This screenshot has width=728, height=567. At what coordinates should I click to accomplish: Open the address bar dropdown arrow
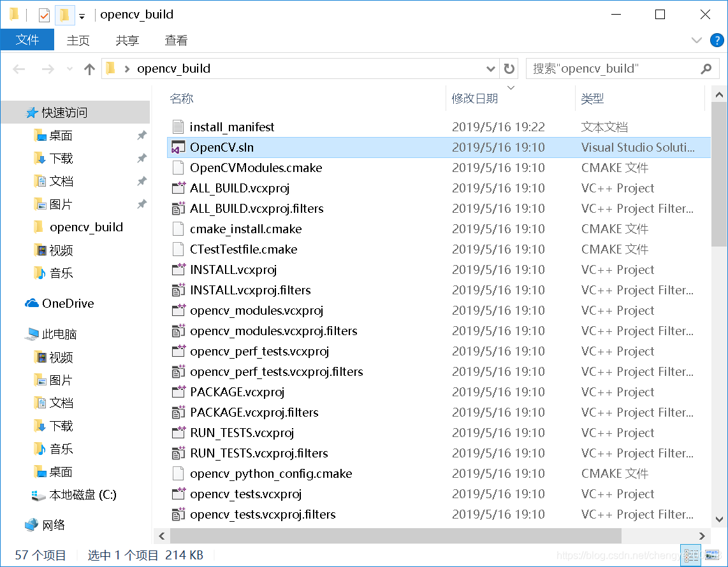coord(490,68)
